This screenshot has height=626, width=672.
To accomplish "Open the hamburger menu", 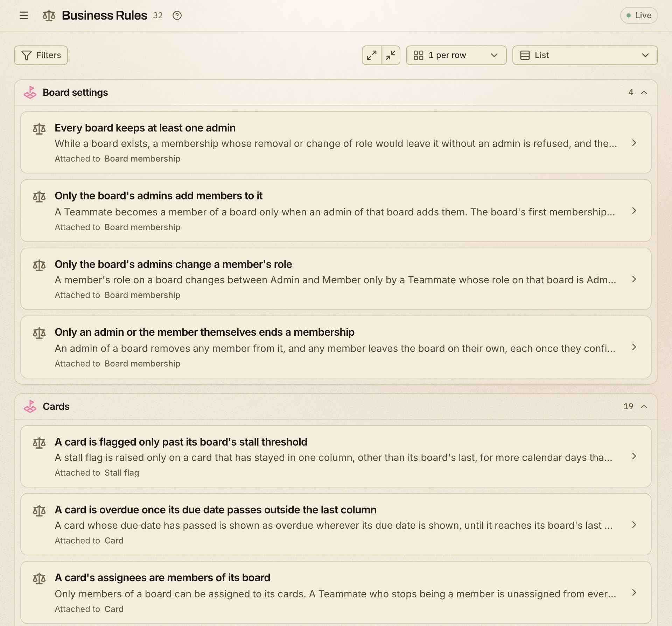I will point(24,15).
